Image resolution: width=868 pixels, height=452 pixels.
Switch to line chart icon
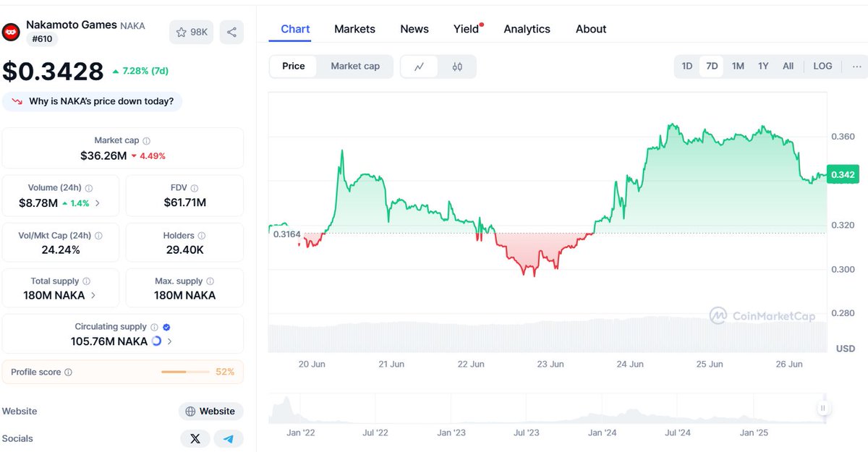[419, 67]
